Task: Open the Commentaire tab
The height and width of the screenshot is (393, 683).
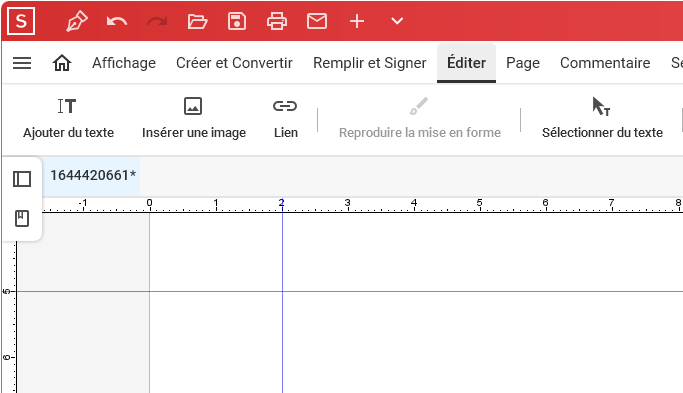Action: pyautogui.click(x=605, y=63)
